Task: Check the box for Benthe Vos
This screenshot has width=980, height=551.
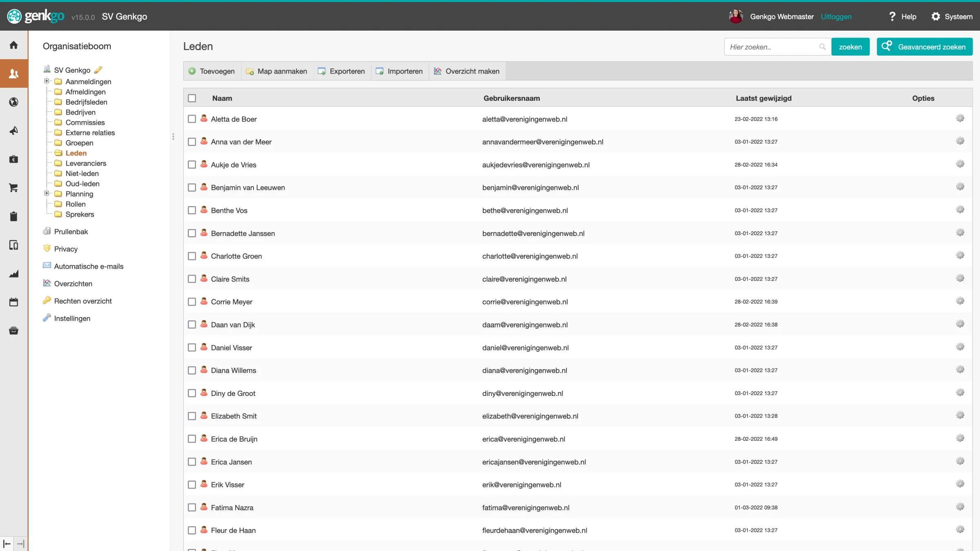Action: [192, 210]
